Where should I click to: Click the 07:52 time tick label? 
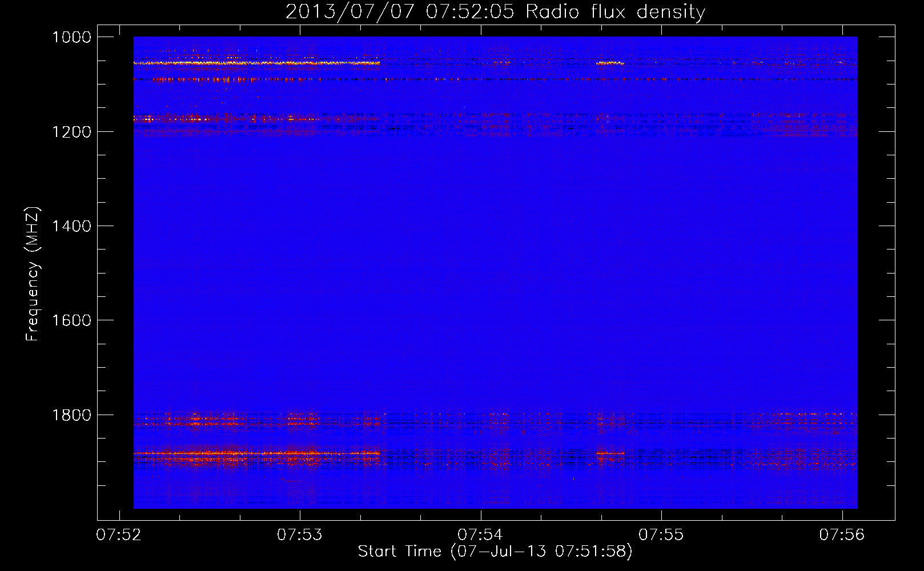click(119, 534)
